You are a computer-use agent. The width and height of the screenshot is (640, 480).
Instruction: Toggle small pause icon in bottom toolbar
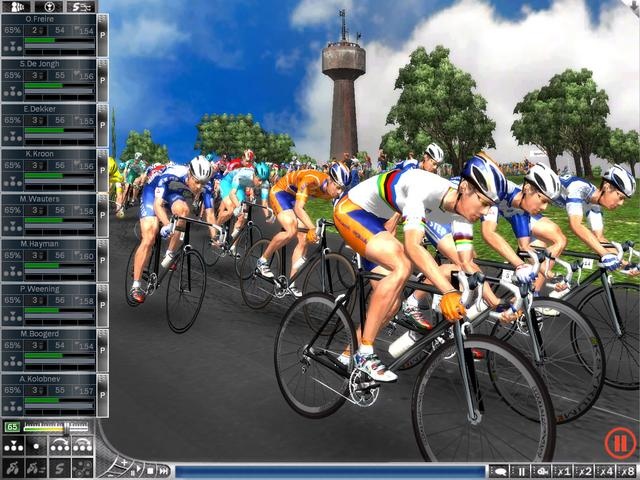point(520,471)
